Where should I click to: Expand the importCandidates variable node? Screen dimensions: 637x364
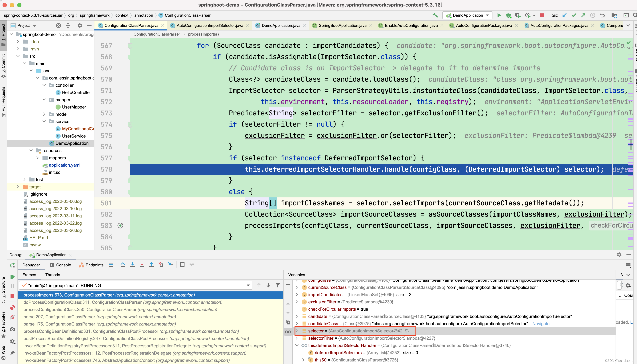coord(297,295)
